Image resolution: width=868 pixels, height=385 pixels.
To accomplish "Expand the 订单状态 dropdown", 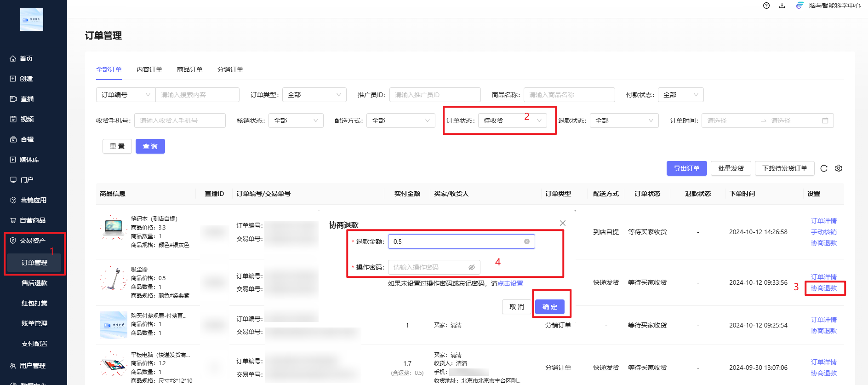I will click(512, 121).
